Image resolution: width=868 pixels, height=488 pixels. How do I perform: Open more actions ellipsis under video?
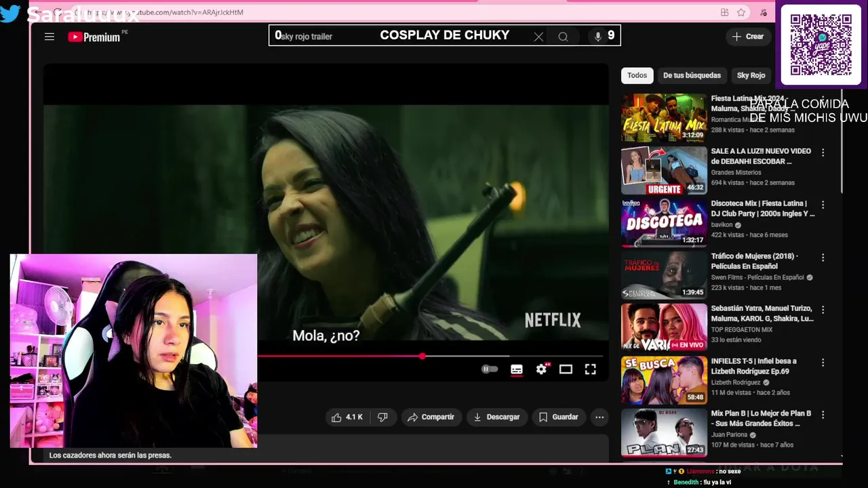[599, 417]
